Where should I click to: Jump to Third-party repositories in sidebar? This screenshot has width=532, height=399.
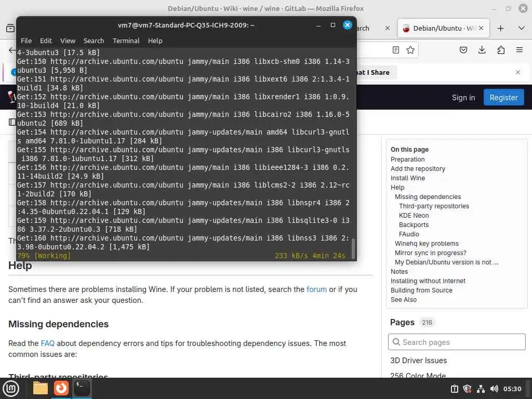(434, 206)
